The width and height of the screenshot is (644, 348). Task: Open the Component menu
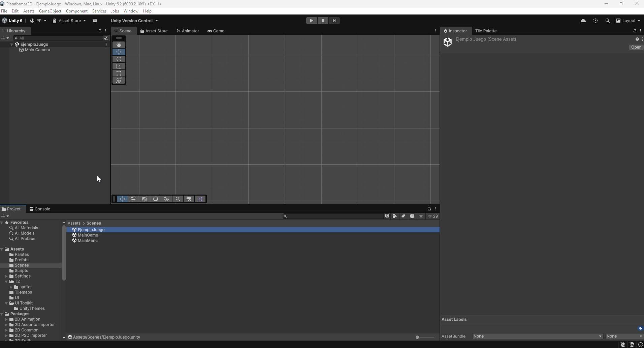click(77, 11)
